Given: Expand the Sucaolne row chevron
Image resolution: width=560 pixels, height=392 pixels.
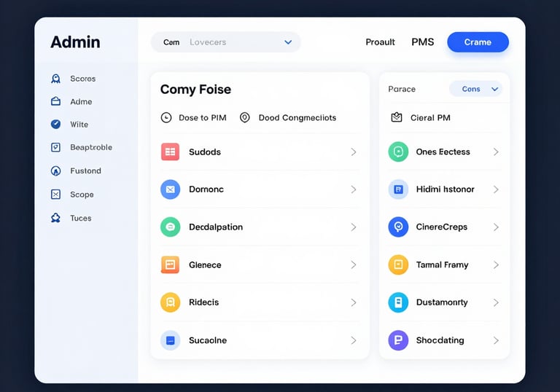Looking at the screenshot, I should point(354,340).
